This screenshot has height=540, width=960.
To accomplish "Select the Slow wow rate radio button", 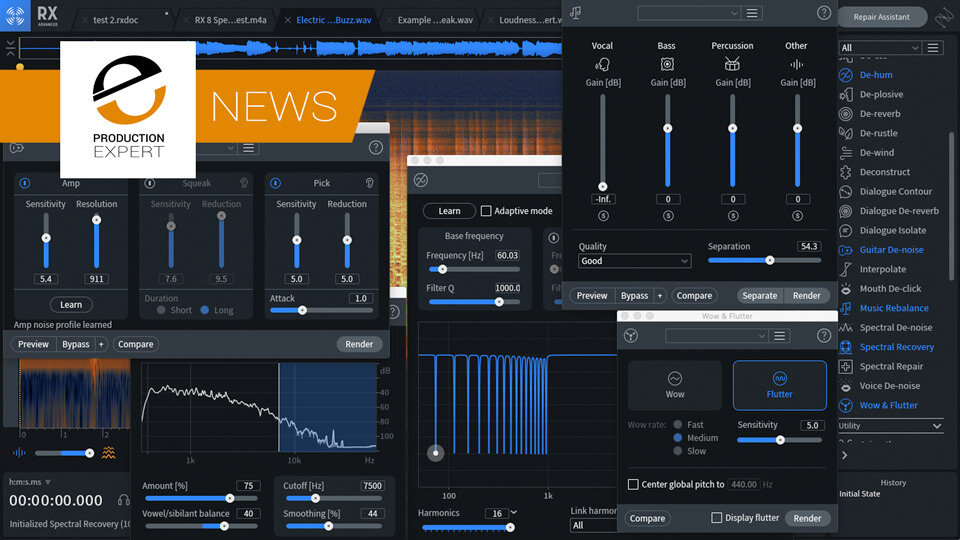I will [678, 451].
